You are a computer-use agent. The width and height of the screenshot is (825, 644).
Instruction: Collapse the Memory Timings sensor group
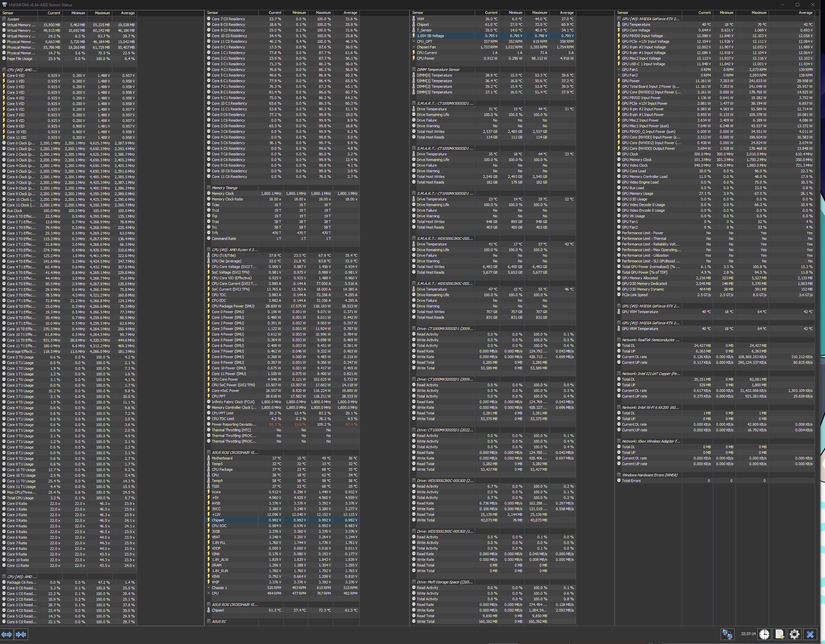click(x=224, y=188)
